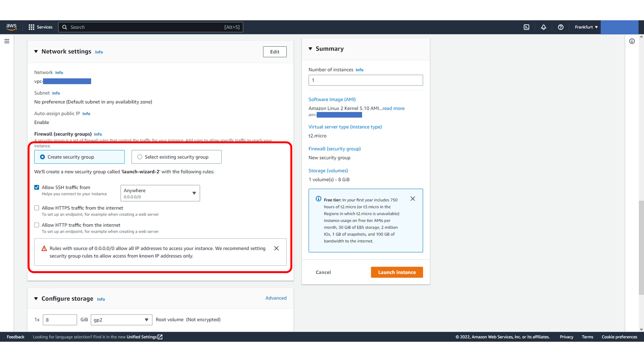Open the Privacy footer link

[x=566, y=337]
